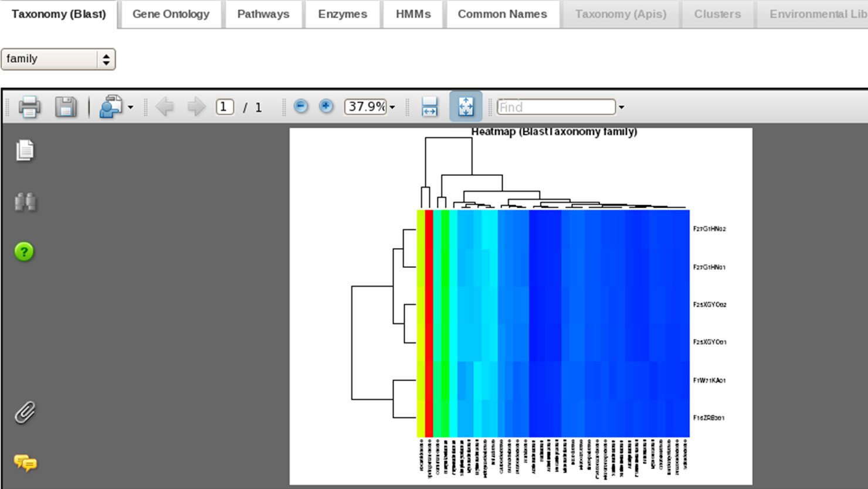
Task: Toggle fit-to-page view mode
Action: coord(466,107)
